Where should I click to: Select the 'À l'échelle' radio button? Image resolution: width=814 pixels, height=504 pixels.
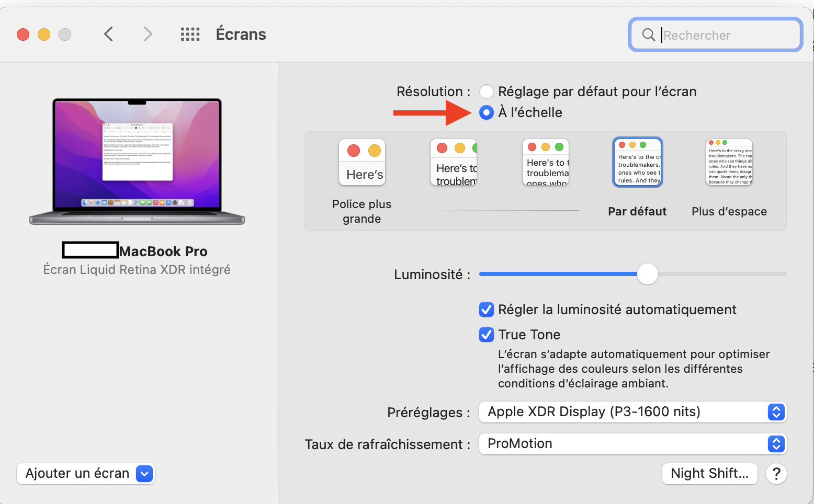pos(487,112)
